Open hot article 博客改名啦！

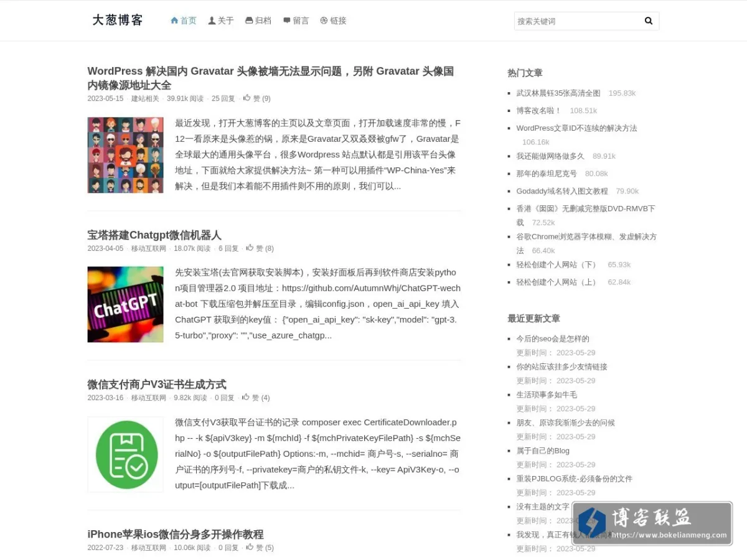click(x=538, y=110)
